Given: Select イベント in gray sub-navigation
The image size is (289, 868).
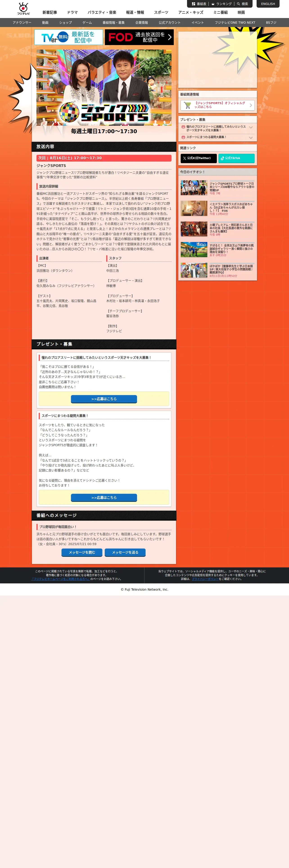Looking at the screenshot, I should (x=198, y=23).
